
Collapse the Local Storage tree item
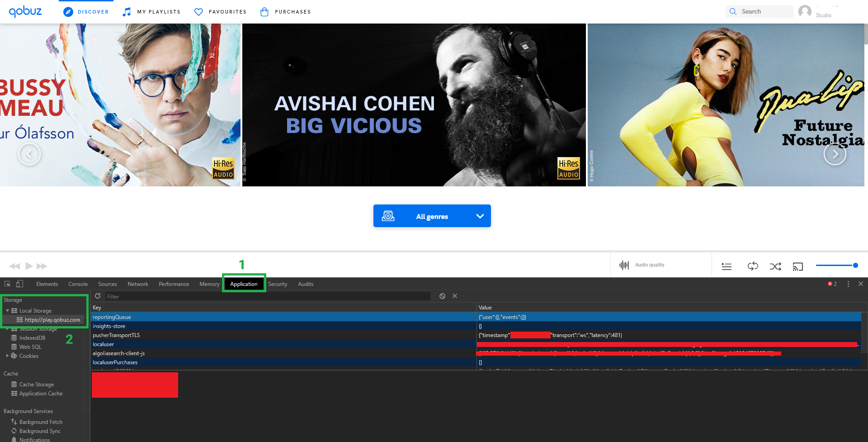[8, 310]
